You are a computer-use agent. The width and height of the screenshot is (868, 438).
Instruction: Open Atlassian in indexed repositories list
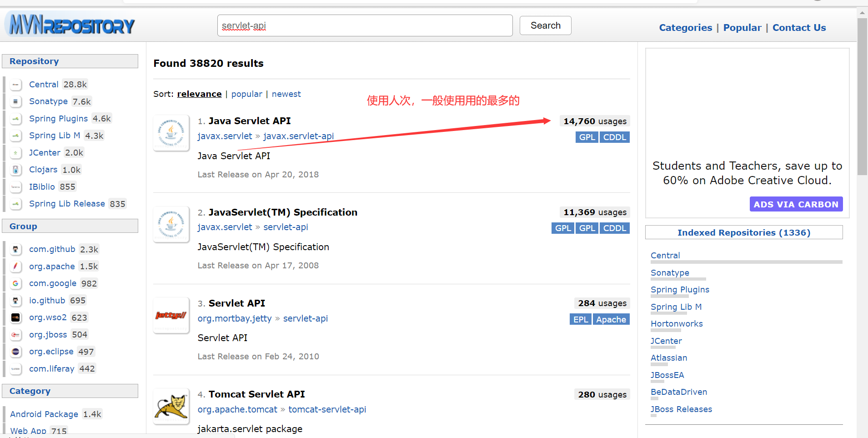coord(669,358)
